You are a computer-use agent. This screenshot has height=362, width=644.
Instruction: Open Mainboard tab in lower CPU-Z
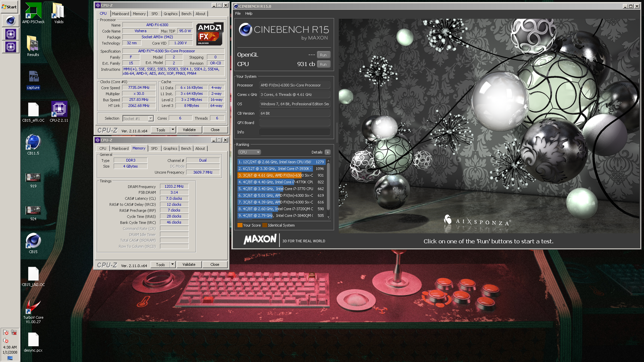point(120,148)
